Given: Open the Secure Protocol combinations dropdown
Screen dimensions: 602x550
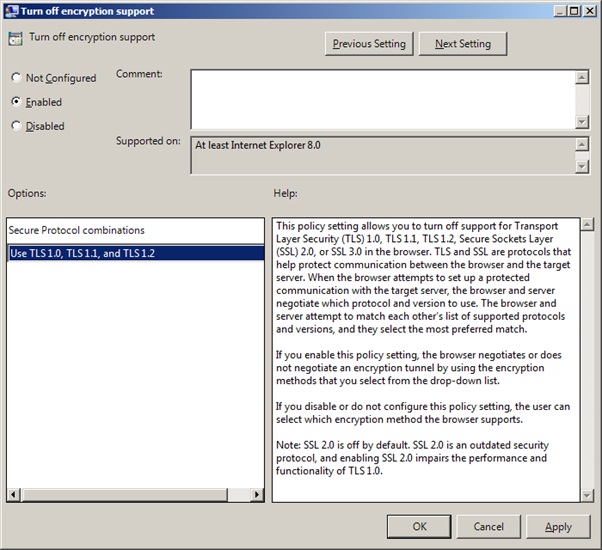Looking at the screenshot, I should [134, 254].
